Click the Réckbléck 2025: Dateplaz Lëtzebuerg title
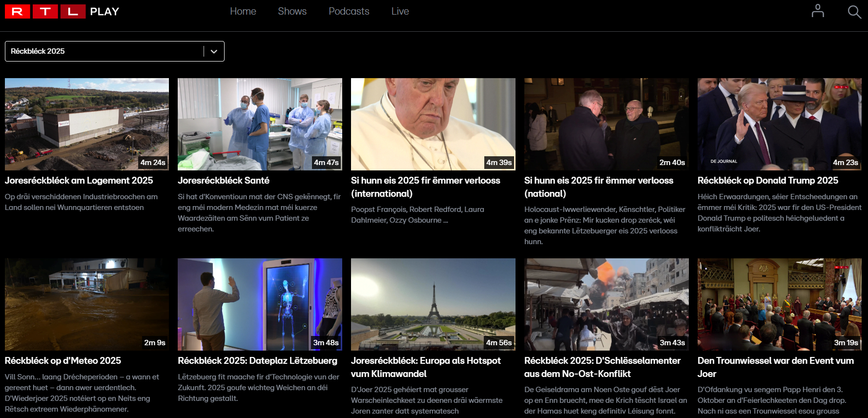The width and height of the screenshot is (868, 418). coord(257,360)
